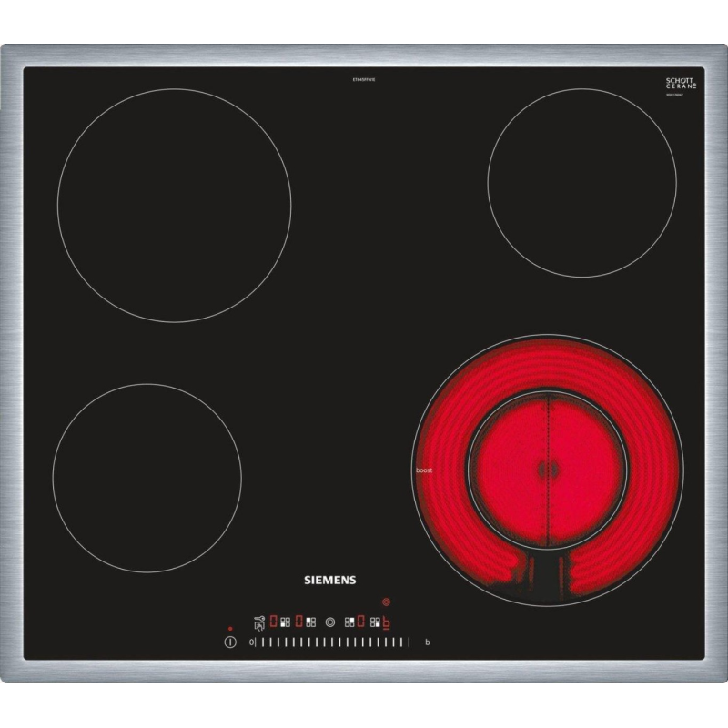728x728 pixels.
Task: Select the rightmost four-square zone selector
Action: click(374, 622)
